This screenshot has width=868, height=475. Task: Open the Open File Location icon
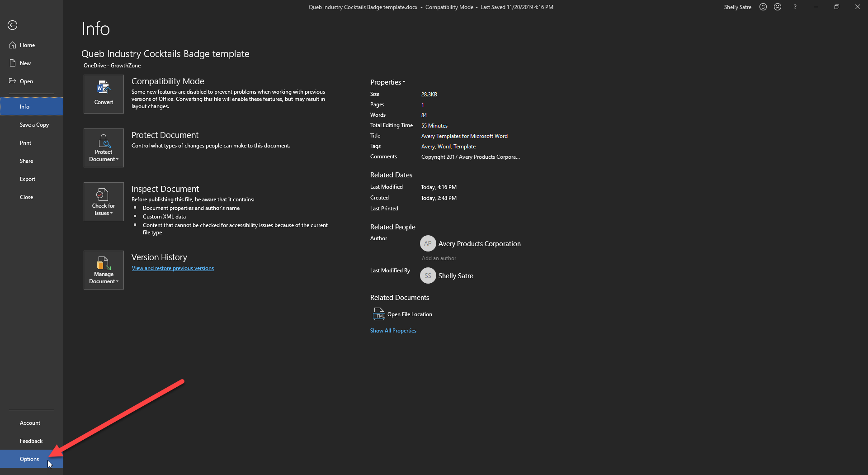pyautogui.click(x=378, y=314)
